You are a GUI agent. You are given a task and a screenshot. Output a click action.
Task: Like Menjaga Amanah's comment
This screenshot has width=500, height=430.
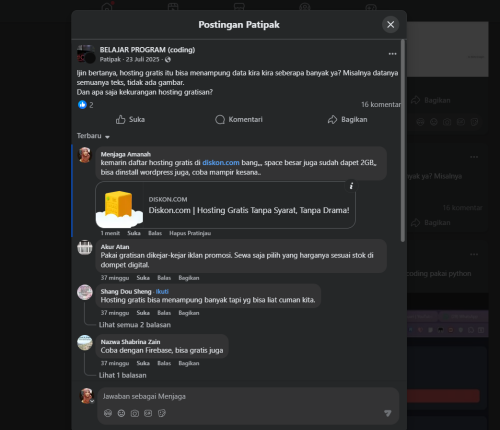coord(134,233)
